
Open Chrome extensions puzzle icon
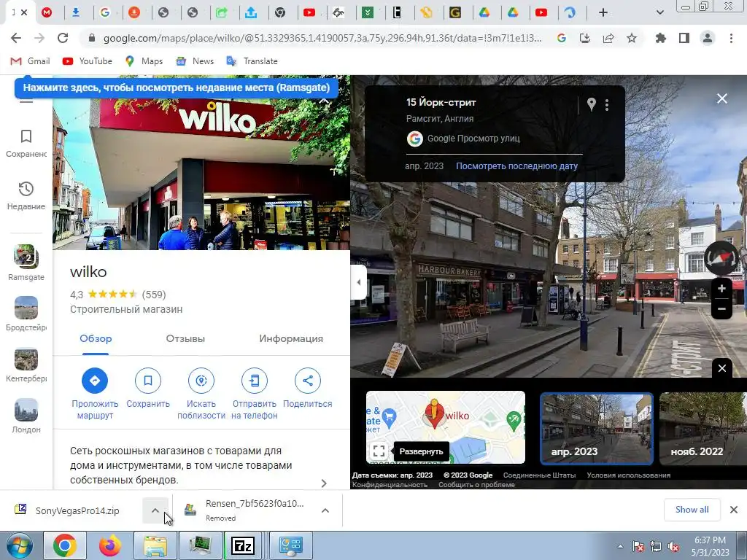pos(661,38)
